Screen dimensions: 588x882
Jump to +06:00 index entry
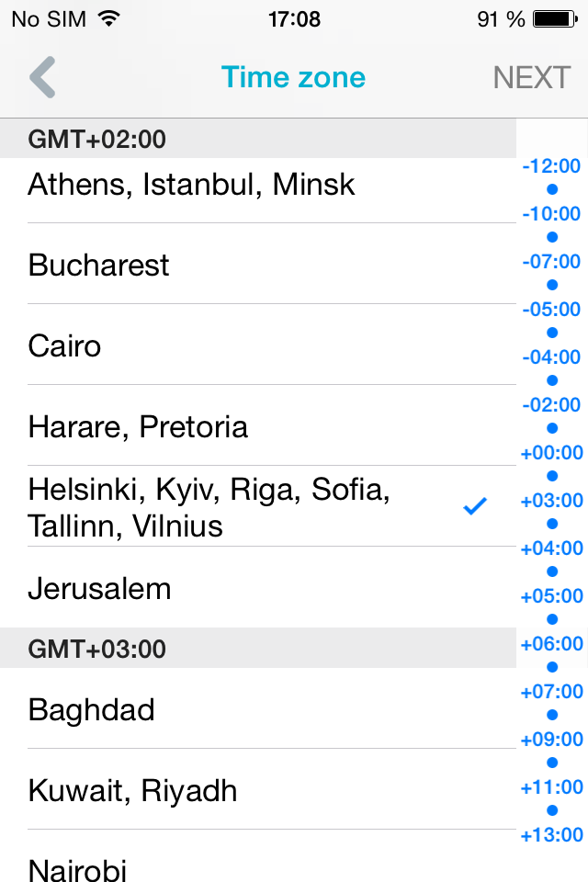(x=551, y=644)
